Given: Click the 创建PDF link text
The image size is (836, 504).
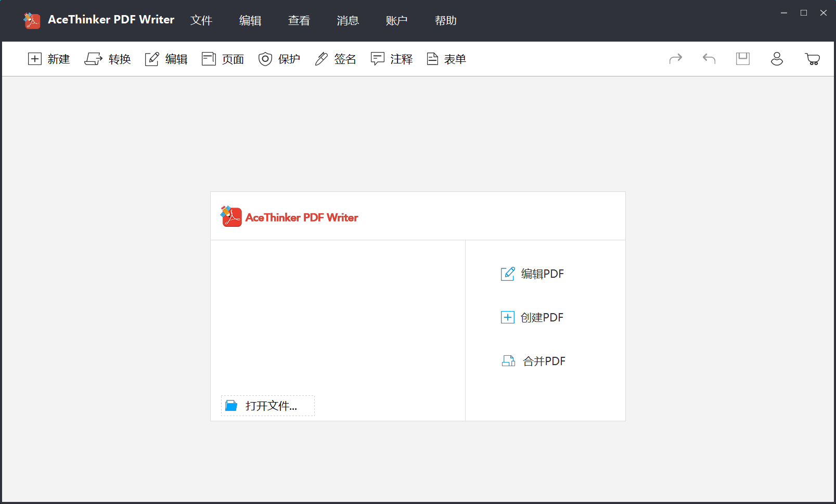Looking at the screenshot, I should coord(542,317).
